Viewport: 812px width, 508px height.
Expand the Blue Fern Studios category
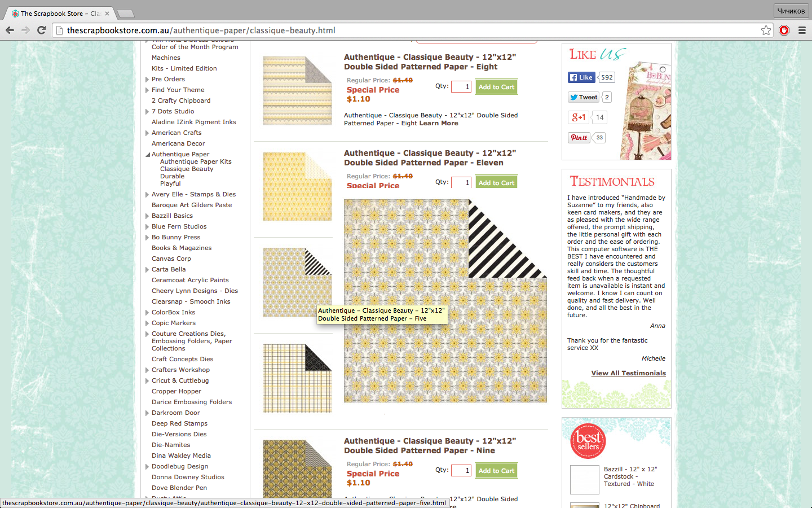[147, 226]
